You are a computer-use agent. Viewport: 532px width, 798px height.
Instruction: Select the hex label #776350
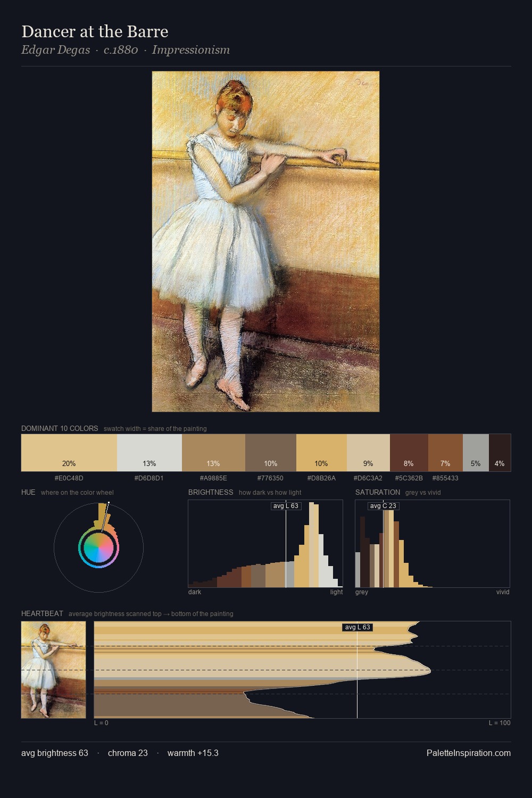(x=270, y=478)
